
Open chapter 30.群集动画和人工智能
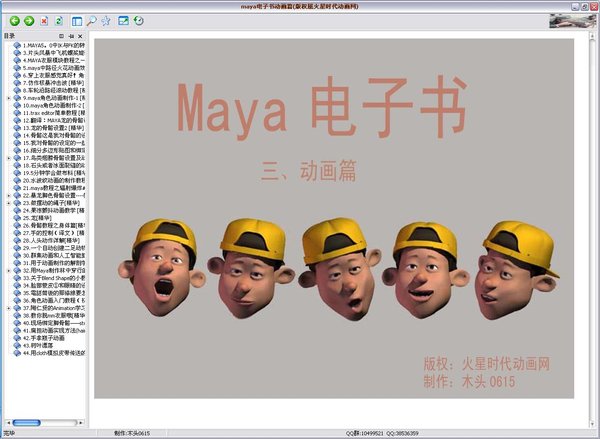click(54, 255)
